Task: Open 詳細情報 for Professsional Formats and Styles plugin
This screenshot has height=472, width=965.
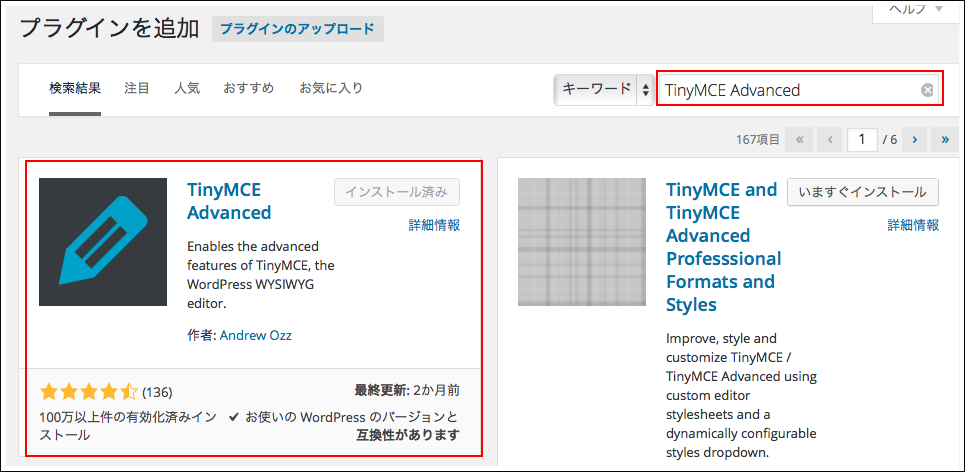Action: click(913, 225)
